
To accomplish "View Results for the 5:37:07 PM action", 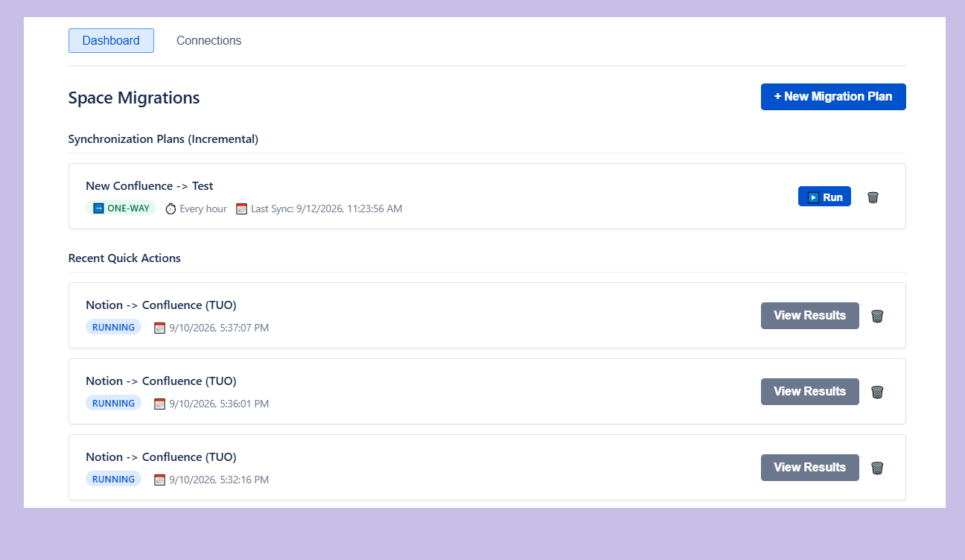I will 810,316.
